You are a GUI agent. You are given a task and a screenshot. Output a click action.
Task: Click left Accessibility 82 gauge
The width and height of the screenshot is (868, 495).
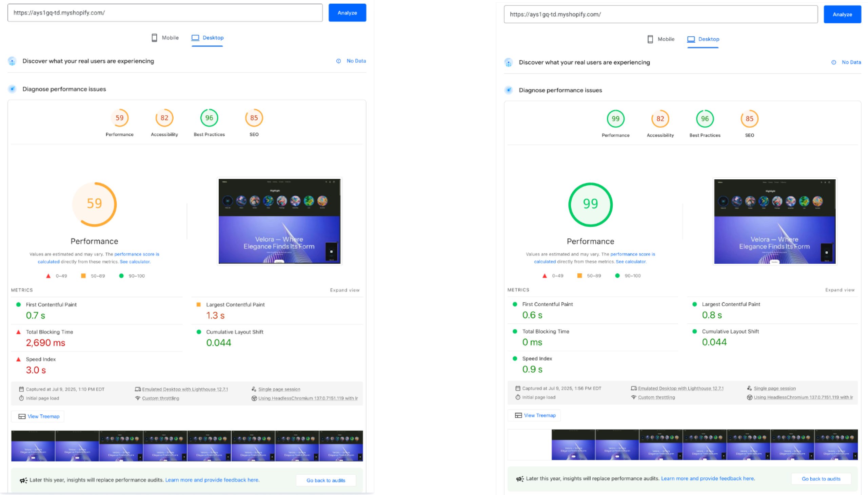[164, 118]
